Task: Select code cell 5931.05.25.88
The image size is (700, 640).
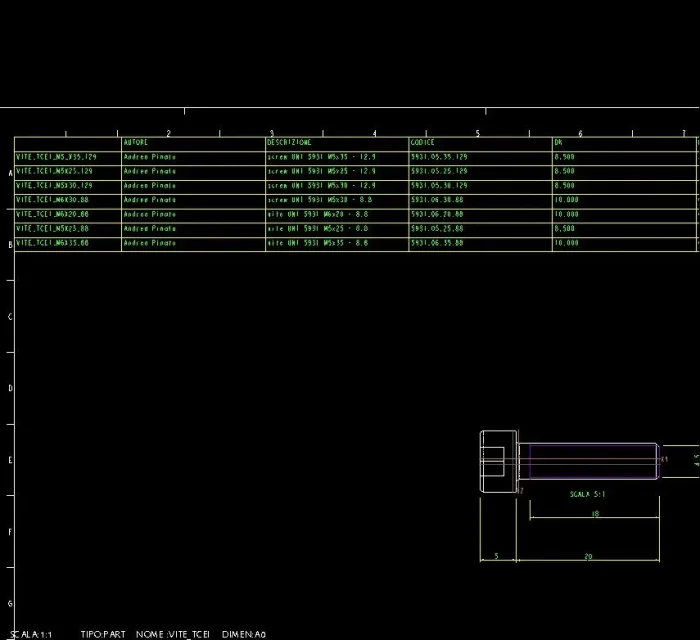Action: coord(480,230)
